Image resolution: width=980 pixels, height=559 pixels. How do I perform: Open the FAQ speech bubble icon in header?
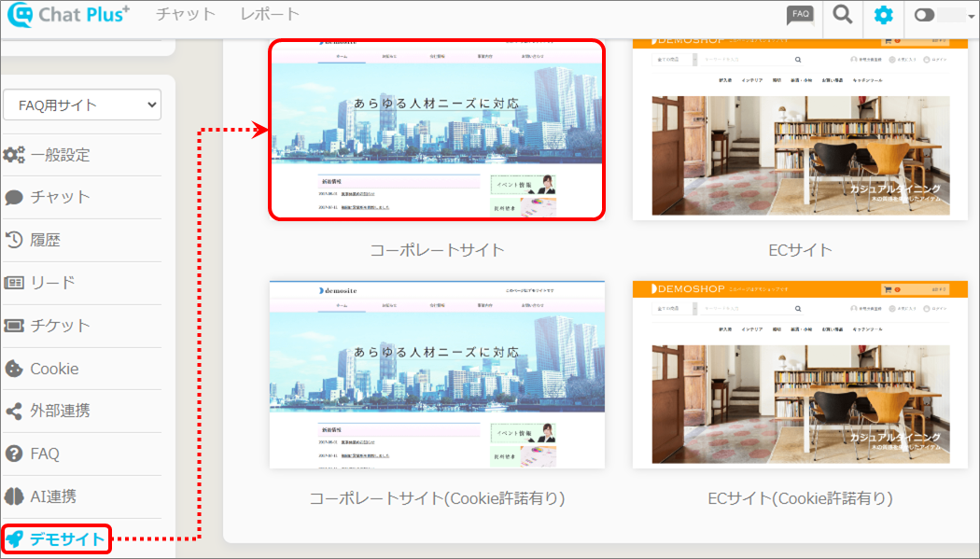tap(800, 14)
